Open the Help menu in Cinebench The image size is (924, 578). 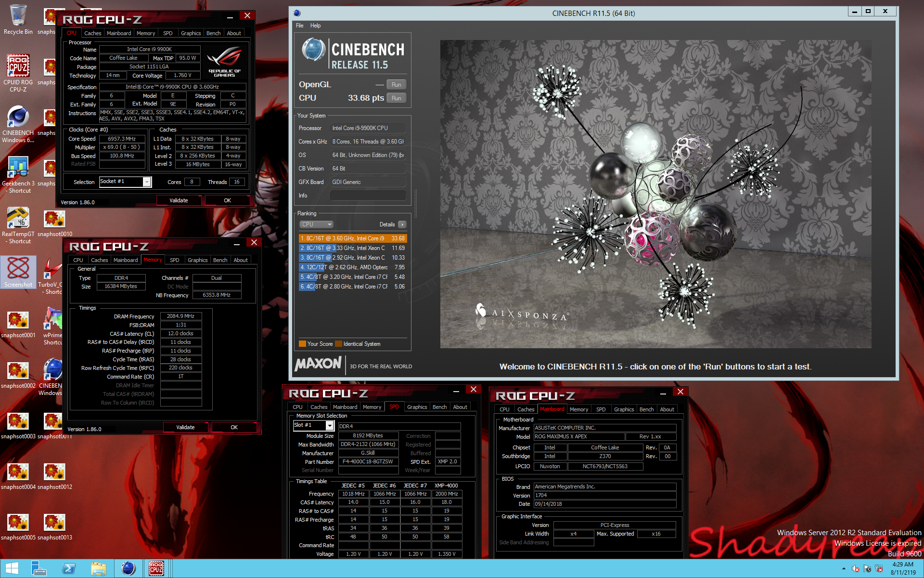315,26
